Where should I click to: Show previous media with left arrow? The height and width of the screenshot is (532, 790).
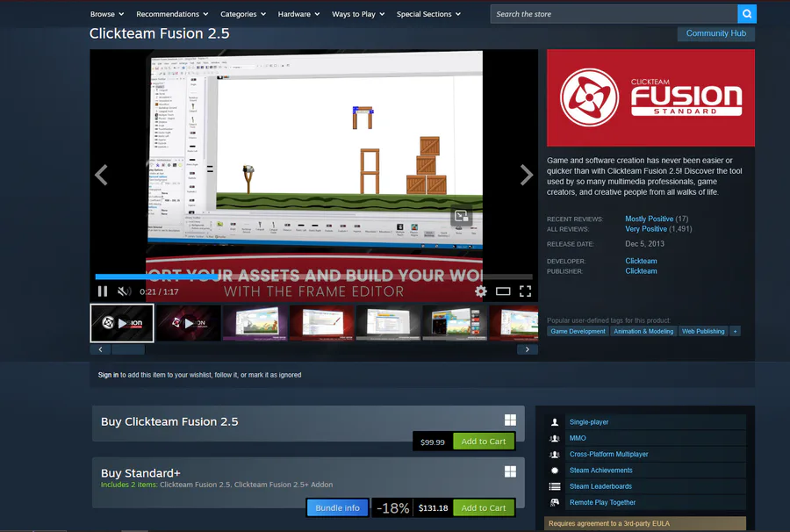tap(101, 176)
